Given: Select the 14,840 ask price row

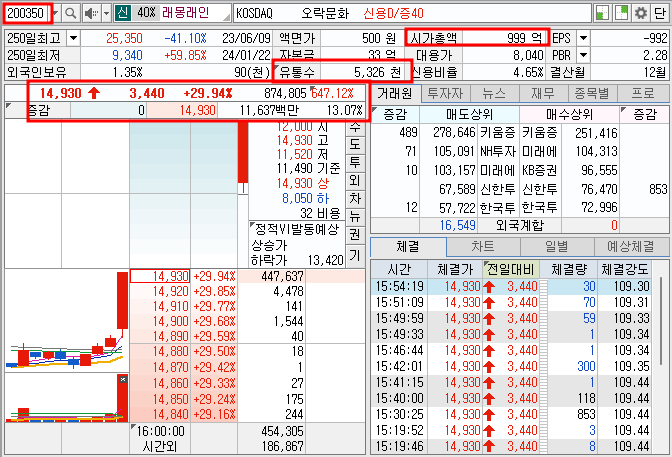Looking at the screenshot, I should 248,415.
